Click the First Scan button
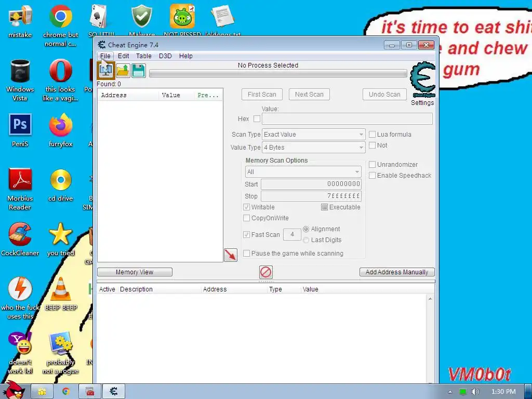Screen dimensions: 532x399 coord(262,95)
